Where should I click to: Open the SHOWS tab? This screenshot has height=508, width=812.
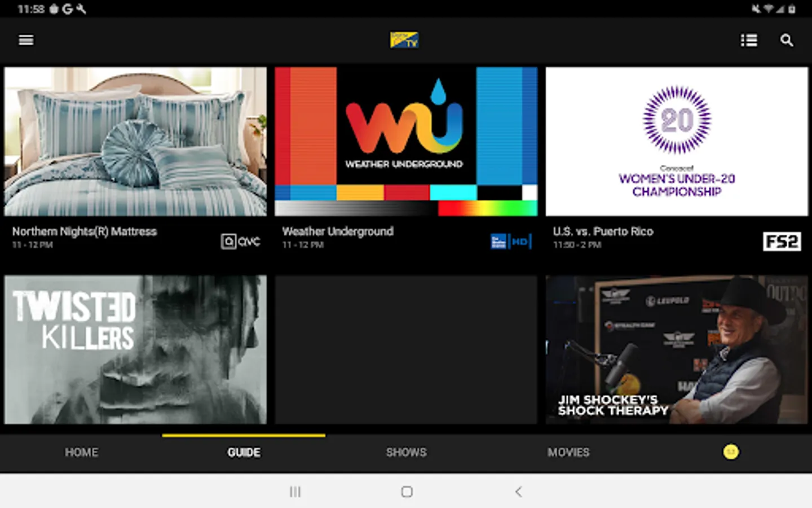406,452
